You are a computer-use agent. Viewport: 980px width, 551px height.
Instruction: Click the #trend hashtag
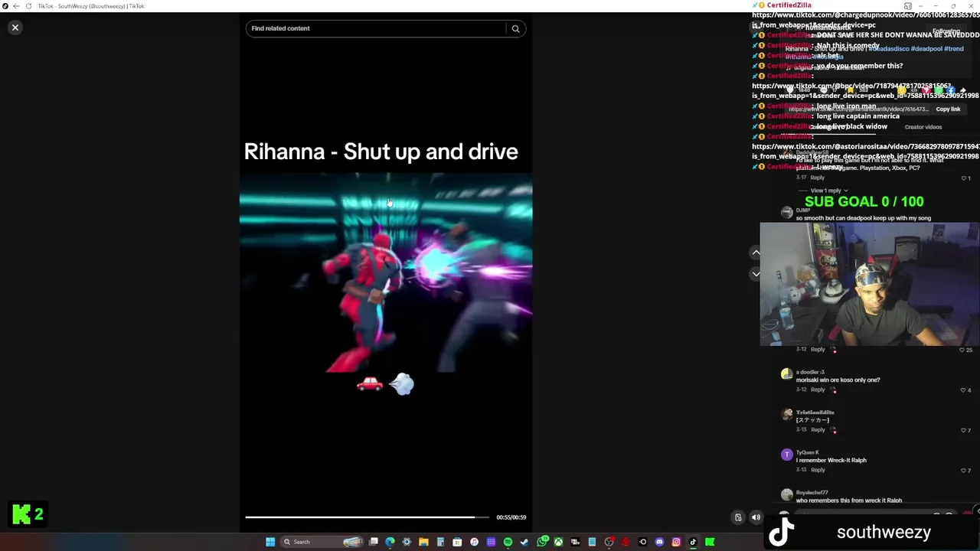click(x=954, y=49)
